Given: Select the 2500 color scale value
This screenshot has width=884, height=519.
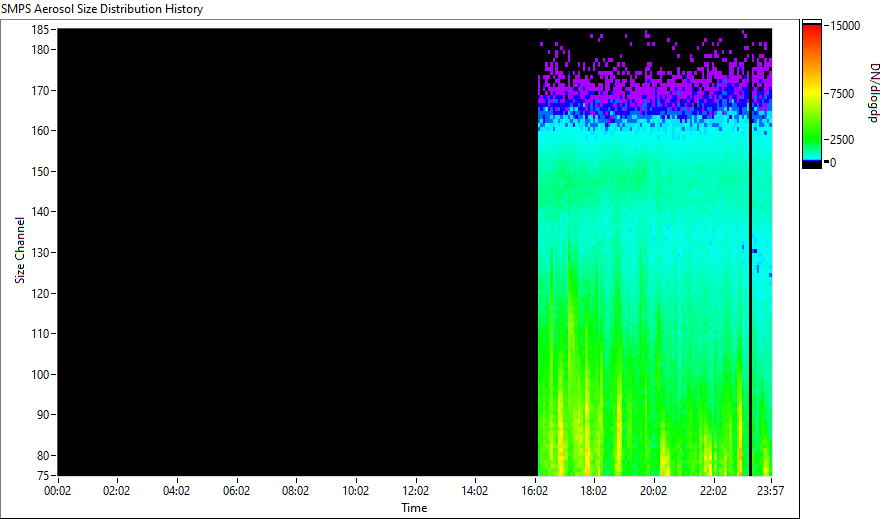Looking at the screenshot, I should pyautogui.click(x=842, y=140).
